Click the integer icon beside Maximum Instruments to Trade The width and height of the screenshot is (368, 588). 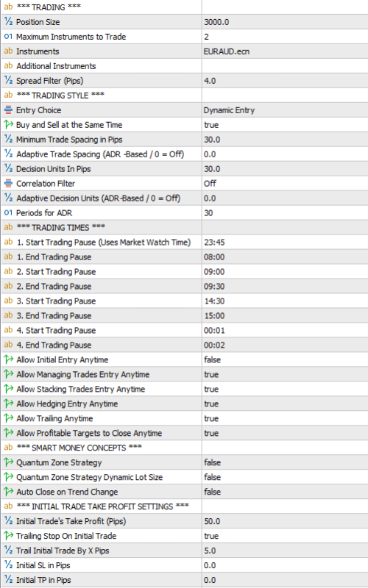[x=8, y=36]
